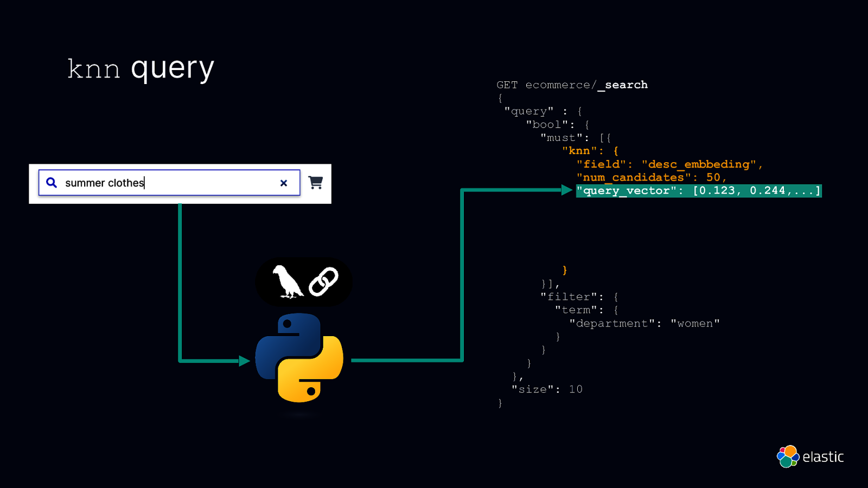
Task: Select 'GET ecommerce/_search' line
Action: point(572,85)
